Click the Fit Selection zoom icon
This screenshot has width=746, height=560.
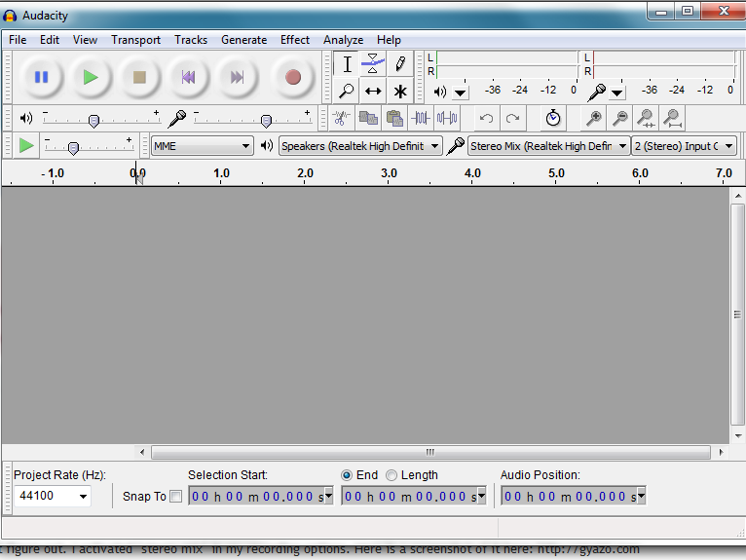(646, 118)
